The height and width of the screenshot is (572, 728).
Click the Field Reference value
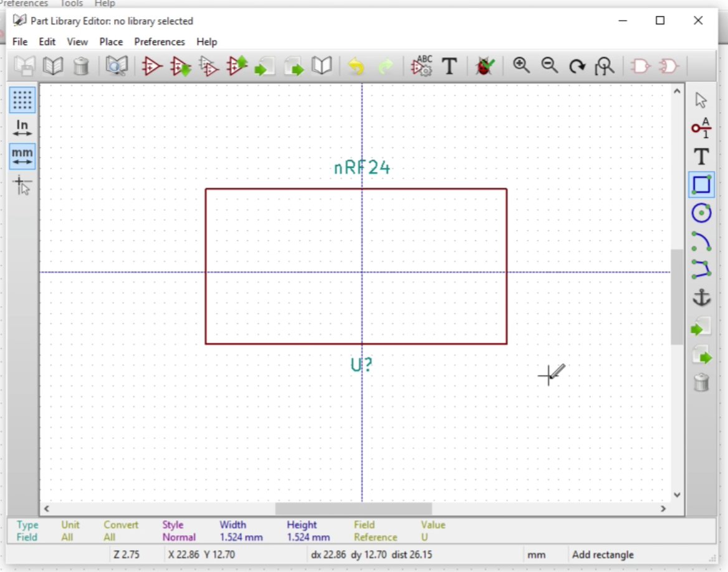point(376,537)
